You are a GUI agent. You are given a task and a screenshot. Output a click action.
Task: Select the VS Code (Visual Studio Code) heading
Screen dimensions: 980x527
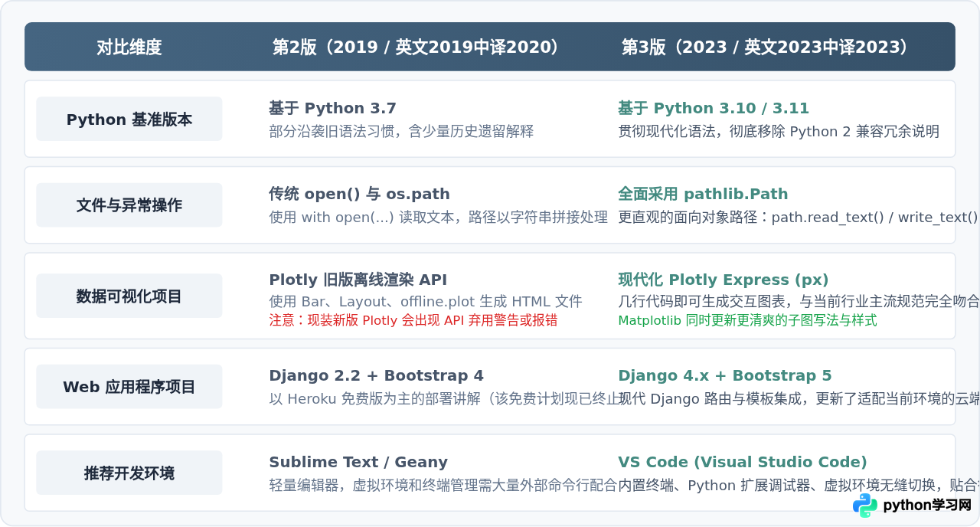(743, 462)
